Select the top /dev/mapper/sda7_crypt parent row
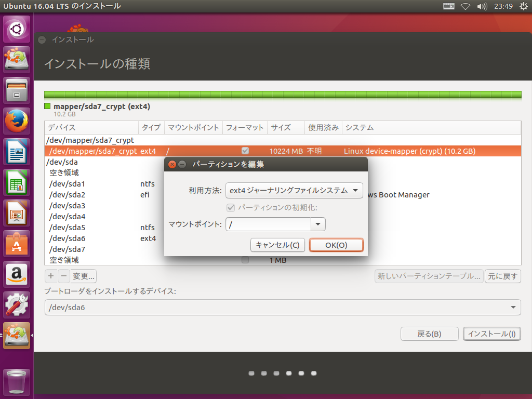This screenshot has height=399, width=532. pos(283,140)
